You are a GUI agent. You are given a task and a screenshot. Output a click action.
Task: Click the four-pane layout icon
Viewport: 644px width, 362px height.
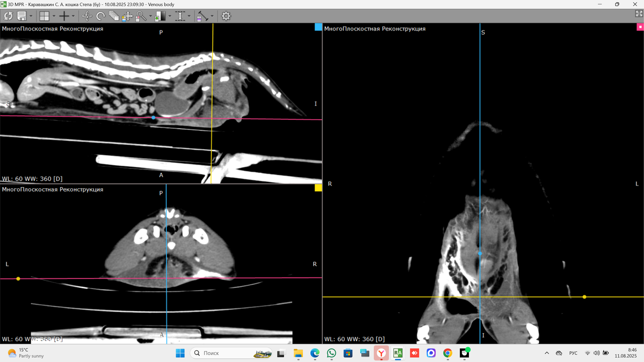[45, 16]
